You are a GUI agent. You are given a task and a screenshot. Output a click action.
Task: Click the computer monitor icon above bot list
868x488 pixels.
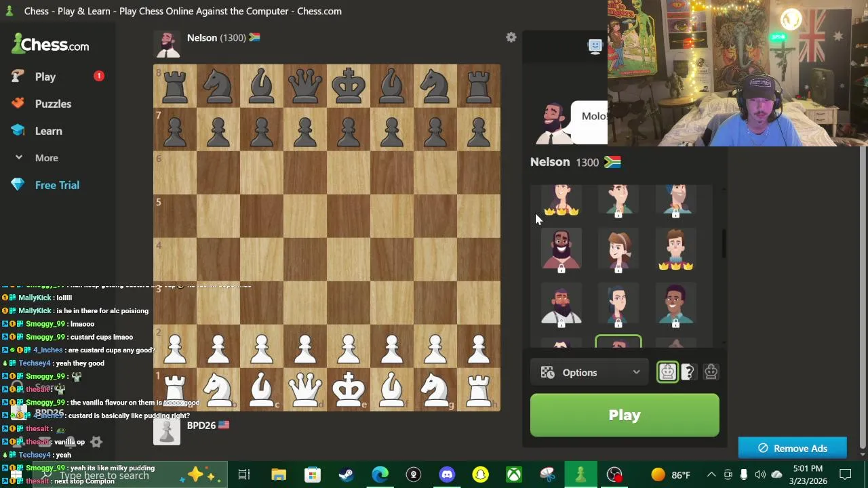tap(595, 45)
